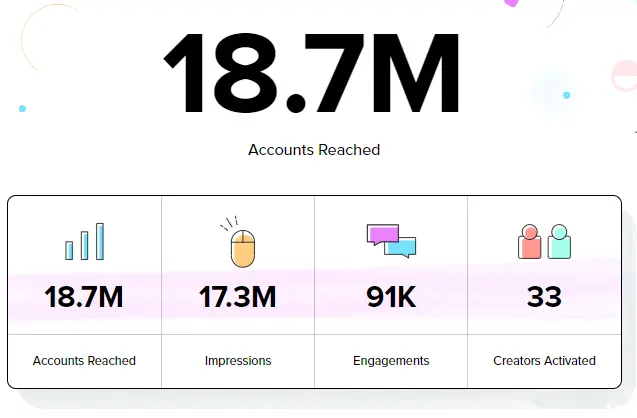Click the 17.3M Impressions value
637x418 pixels.
click(x=237, y=297)
